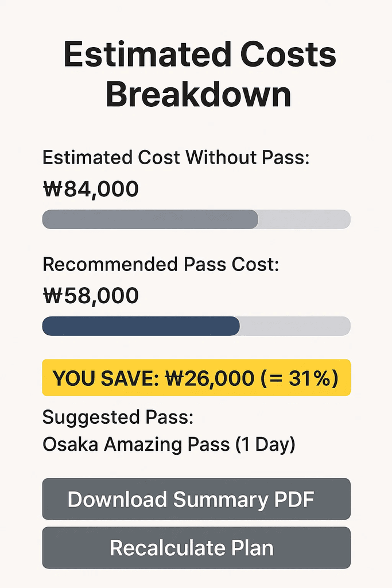The height and width of the screenshot is (588, 392).
Task: Click the (= 31%) savings percentage
Action: pos(300,378)
